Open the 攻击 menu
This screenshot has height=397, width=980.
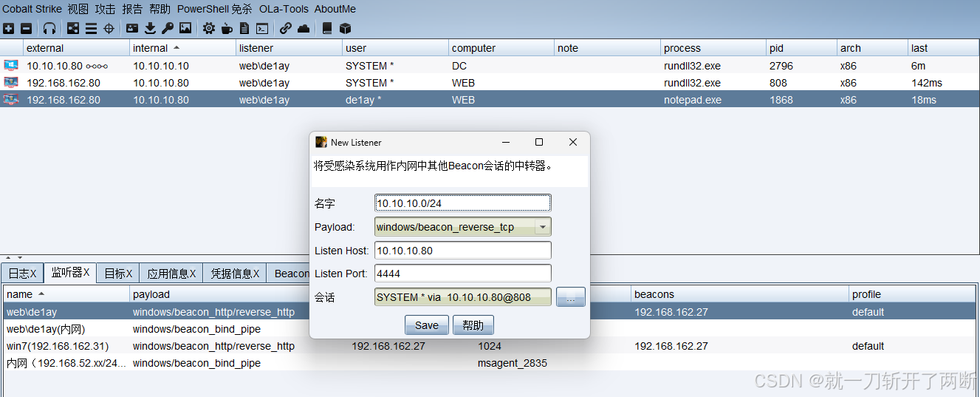pos(105,9)
